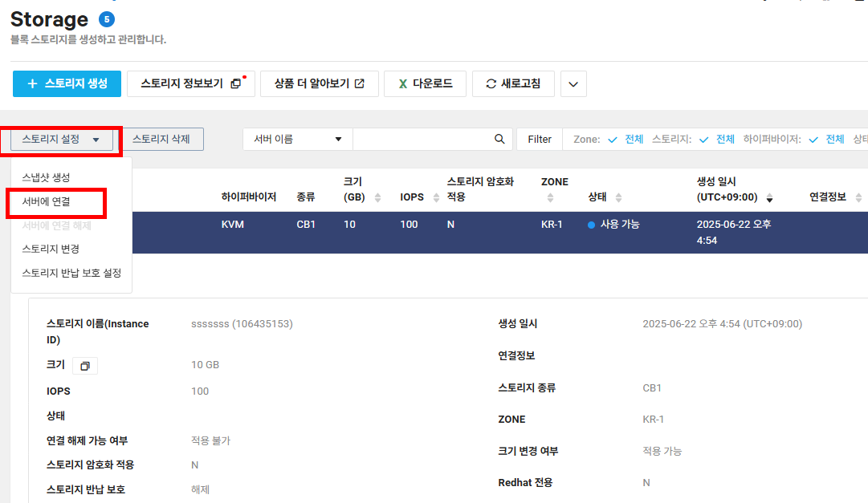The image size is (868, 503).
Task: Click the CB1 type cell in row
Action: 306,225
